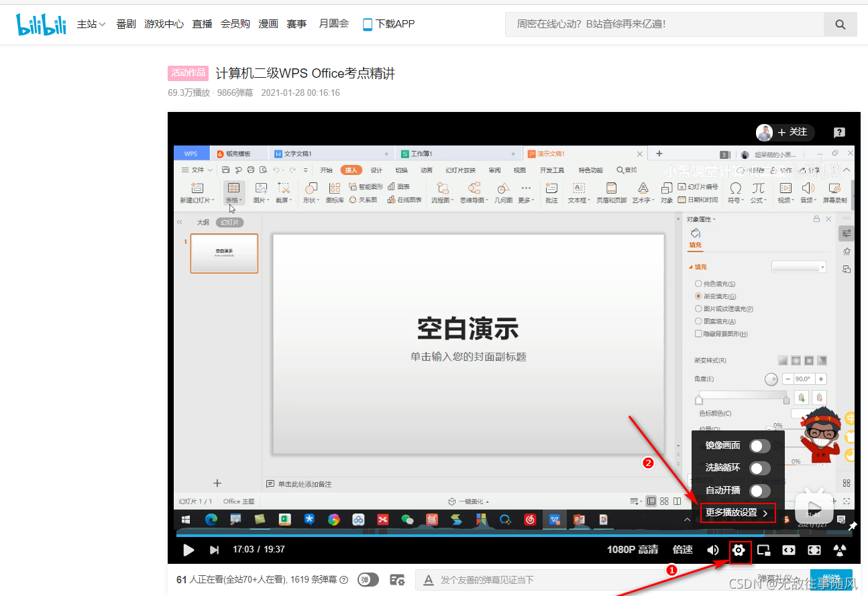Switch to web fullscreen mode
This screenshot has height=596, width=868.
(x=789, y=550)
